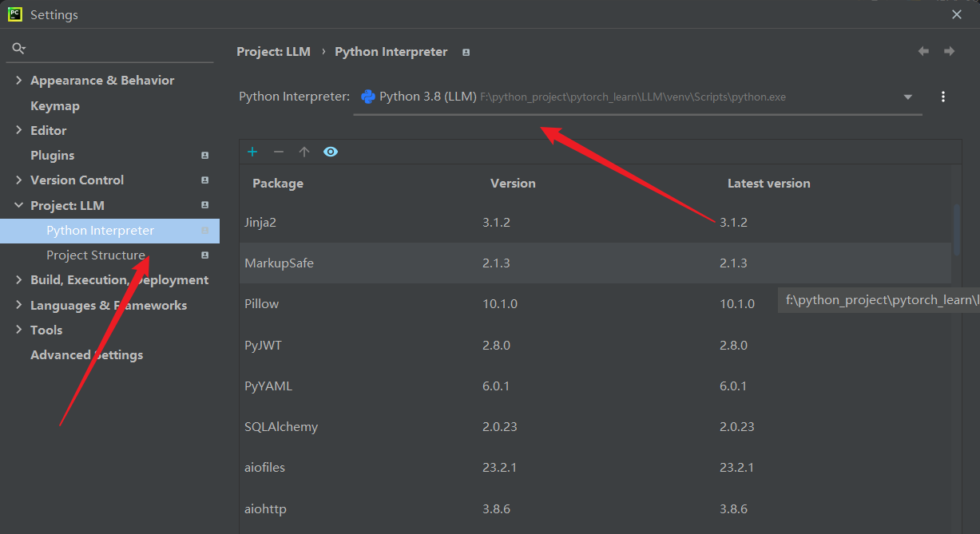Viewport: 980px width, 534px height.
Task: Click the back navigation arrow
Action: point(923,51)
